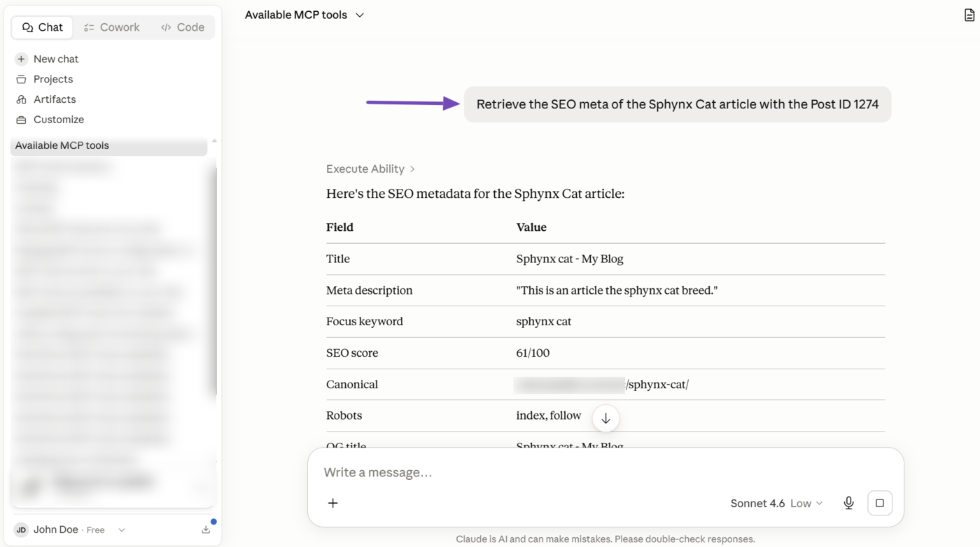Click the 'Meta description' field label
The height and width of the screenshot is (547, 980).
click(x=370, y=290)
